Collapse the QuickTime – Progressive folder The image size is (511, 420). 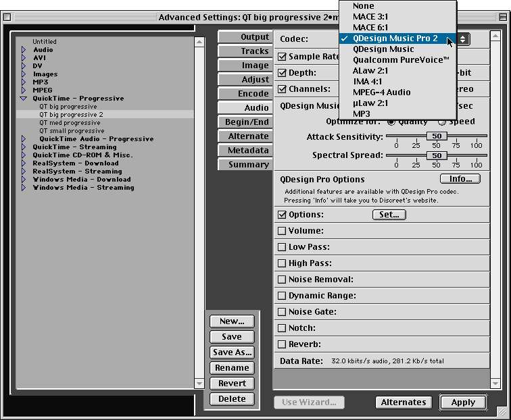(24, 99)
